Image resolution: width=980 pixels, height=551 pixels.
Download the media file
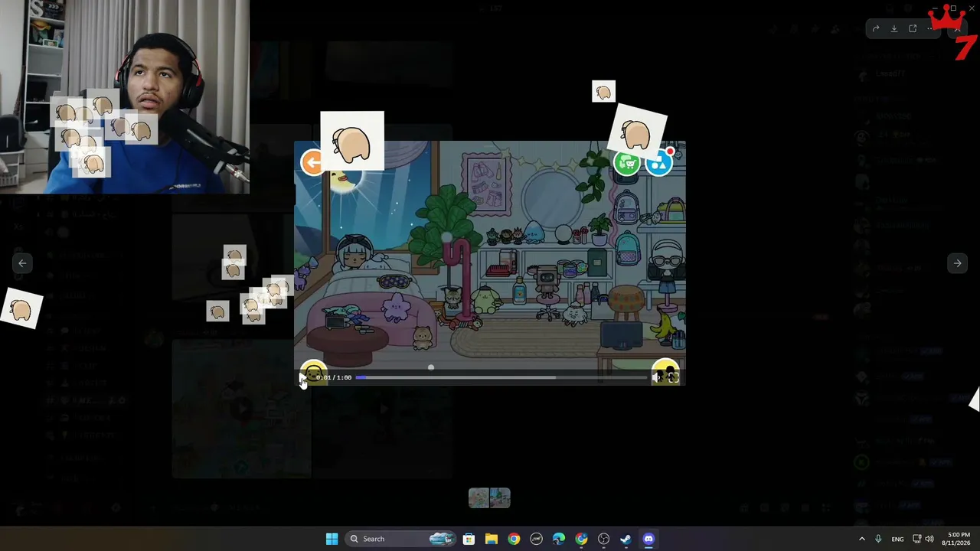pos(894,29)
